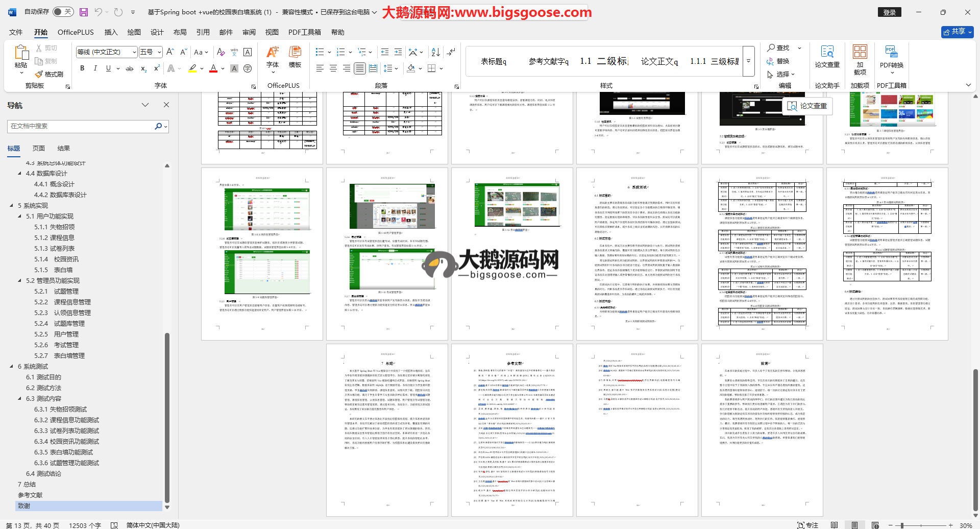Apply bold formatting with the B icon
980x529 pixels.
[82, 68]
